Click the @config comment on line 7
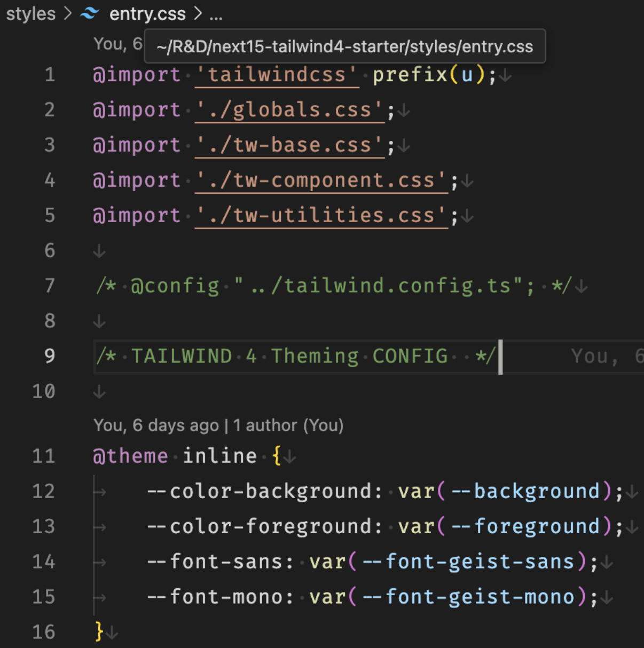 (334, 286)
